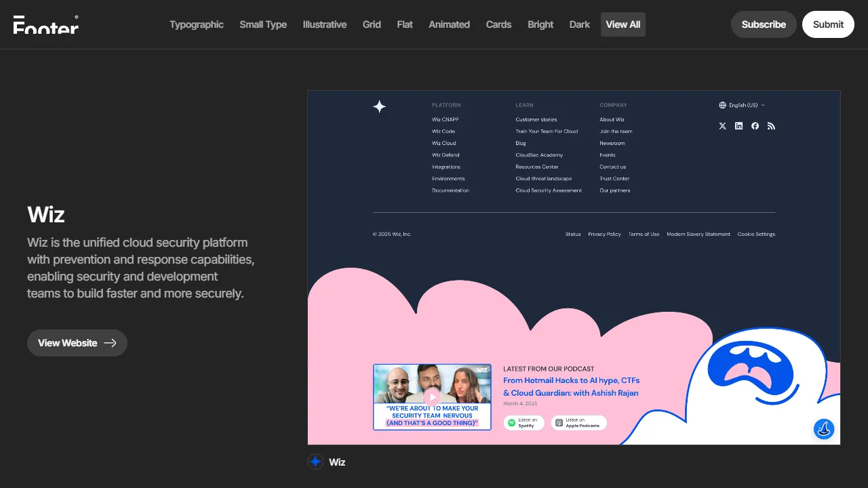Select the Grid category
Image resolution: width=868 pixels, height=488 pixels.
[372, 24]
